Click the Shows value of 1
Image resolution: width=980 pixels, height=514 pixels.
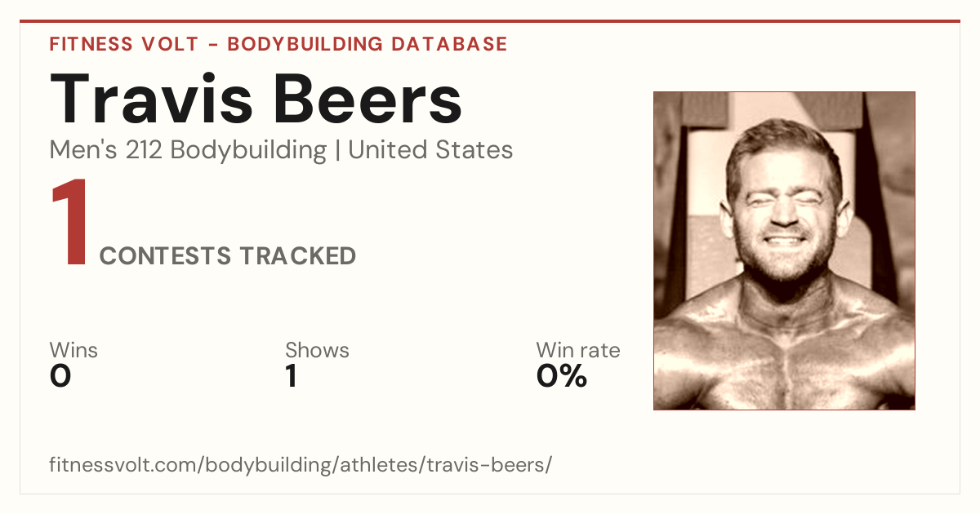click(x=291, y=376)
